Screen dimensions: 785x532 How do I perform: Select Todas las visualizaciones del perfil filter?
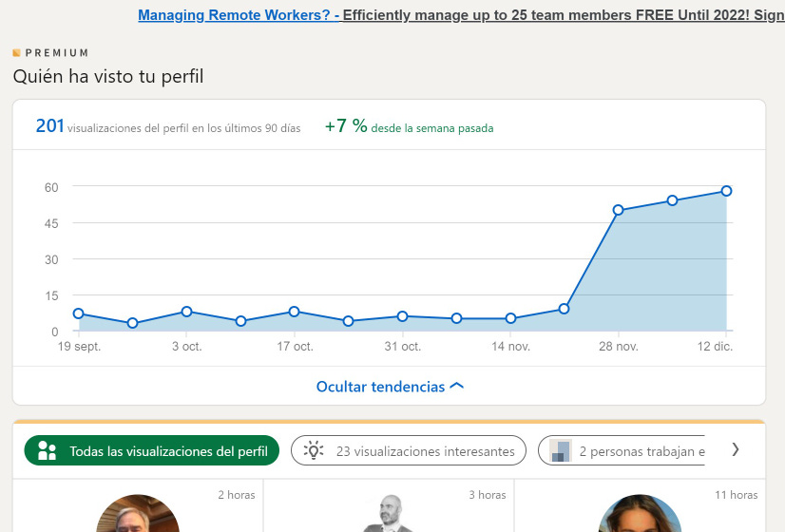152,450
